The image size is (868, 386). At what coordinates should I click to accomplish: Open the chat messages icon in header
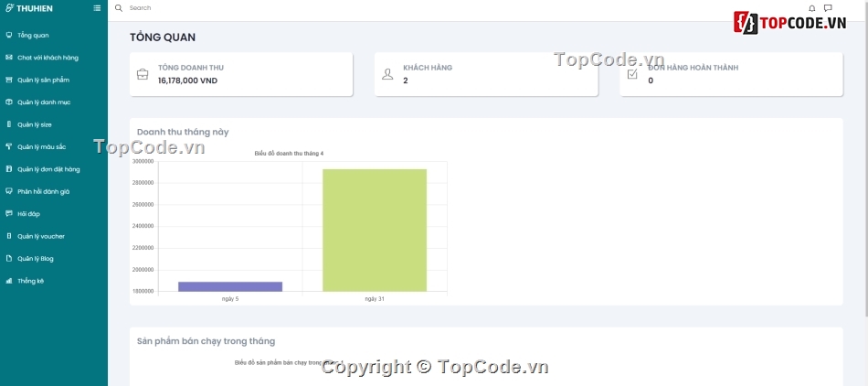point(828,8)
